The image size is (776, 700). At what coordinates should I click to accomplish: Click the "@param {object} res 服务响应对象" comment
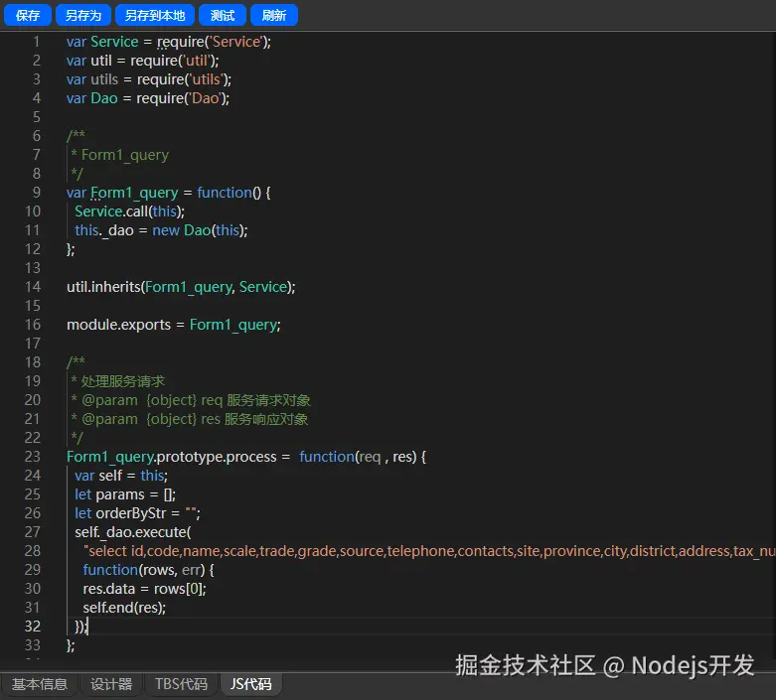pos(190,419)
